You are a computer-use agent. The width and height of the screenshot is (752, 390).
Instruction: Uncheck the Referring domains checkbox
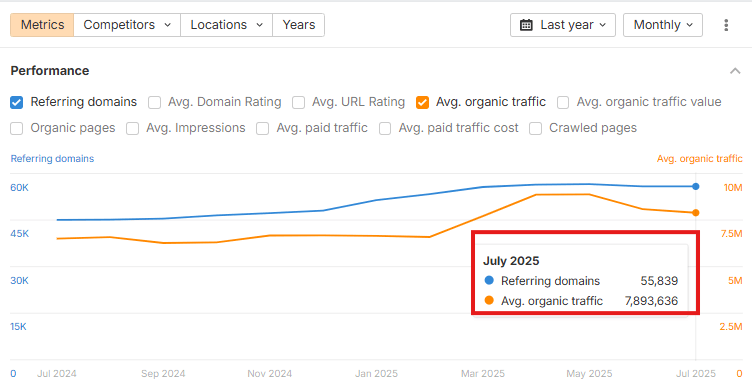[16, 102]
